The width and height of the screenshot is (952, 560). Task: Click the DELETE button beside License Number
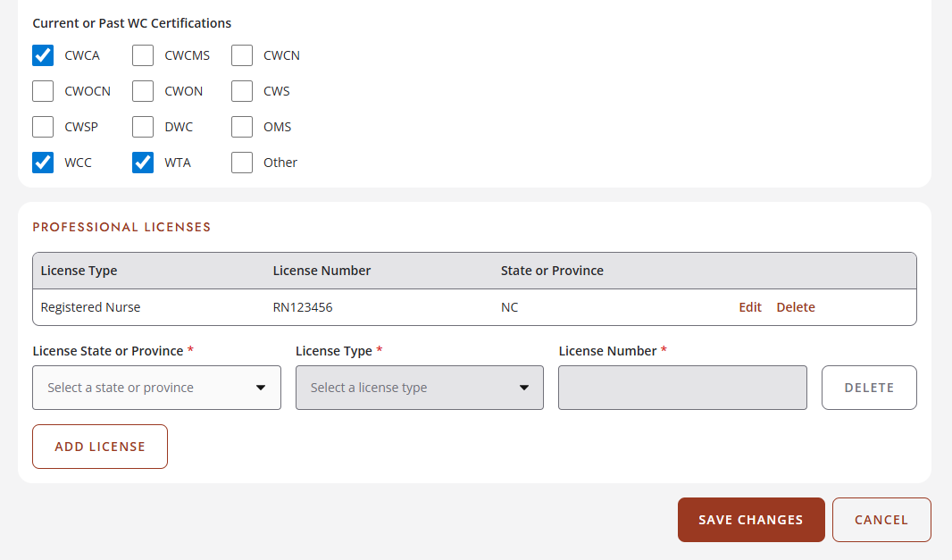[x=869, y=388]
